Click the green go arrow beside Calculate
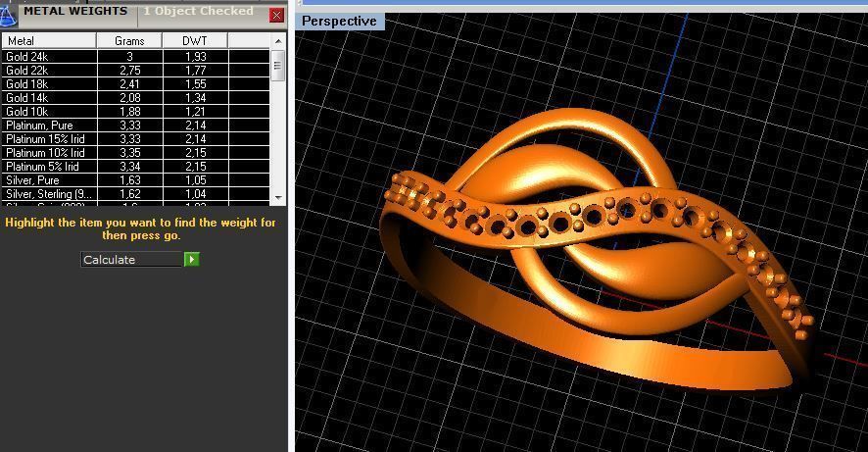Screen dimensions: 868x452 pyautogui.click(x=192, y=259)
